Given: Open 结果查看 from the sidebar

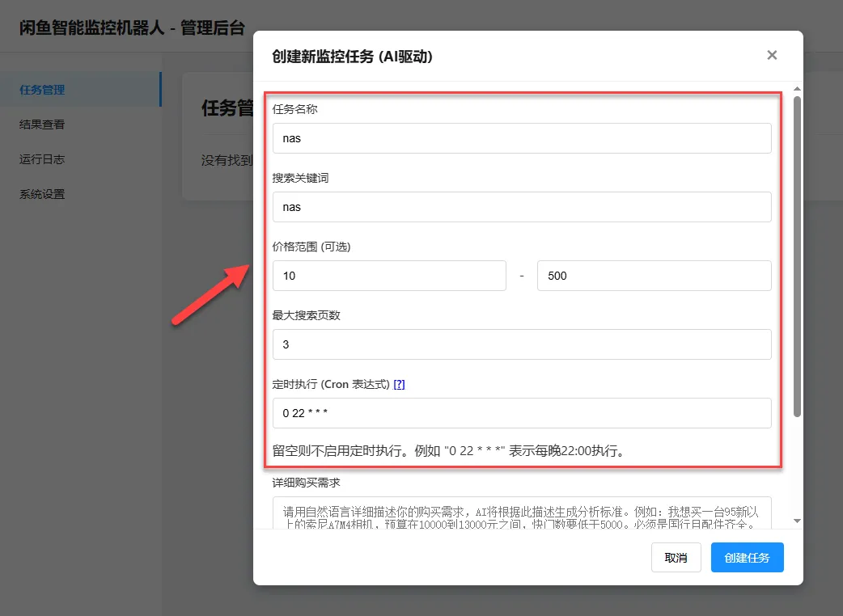Looking at the screenshot, I should click(x=42, y=124).
